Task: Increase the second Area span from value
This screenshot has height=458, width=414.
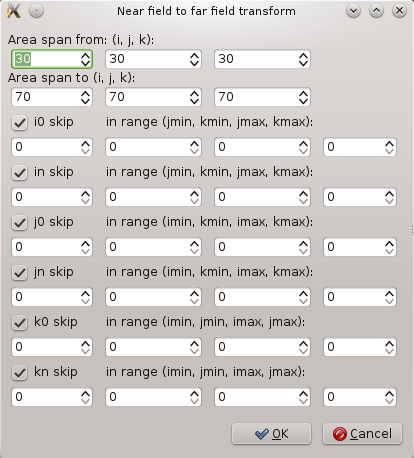Action: [x=194, y=55]
